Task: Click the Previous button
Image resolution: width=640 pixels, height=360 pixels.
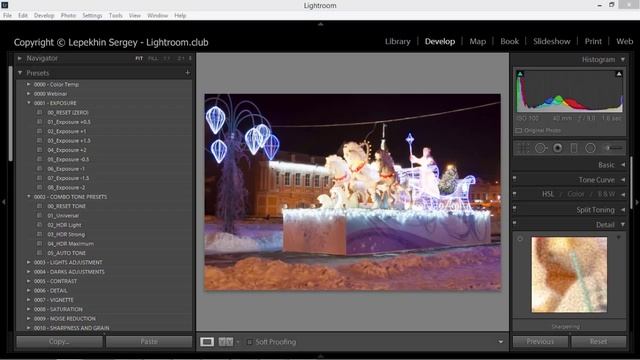Action: click(540, 342)
